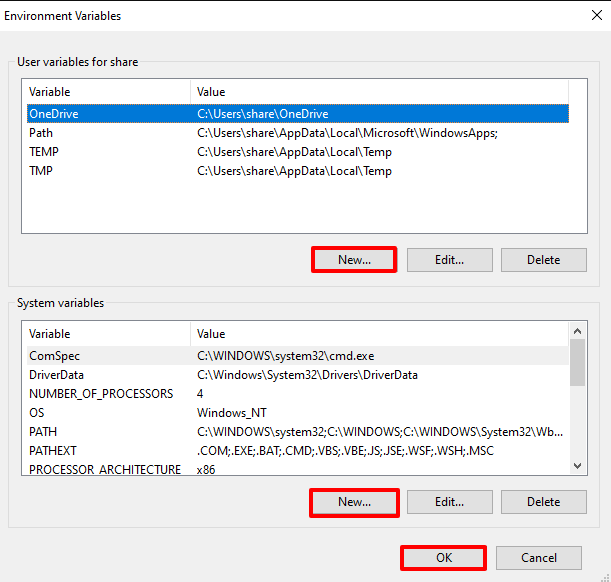Click the system variables scroll up arrow
This screenshot has height=582, width=611.
click(x=577, y=331)
